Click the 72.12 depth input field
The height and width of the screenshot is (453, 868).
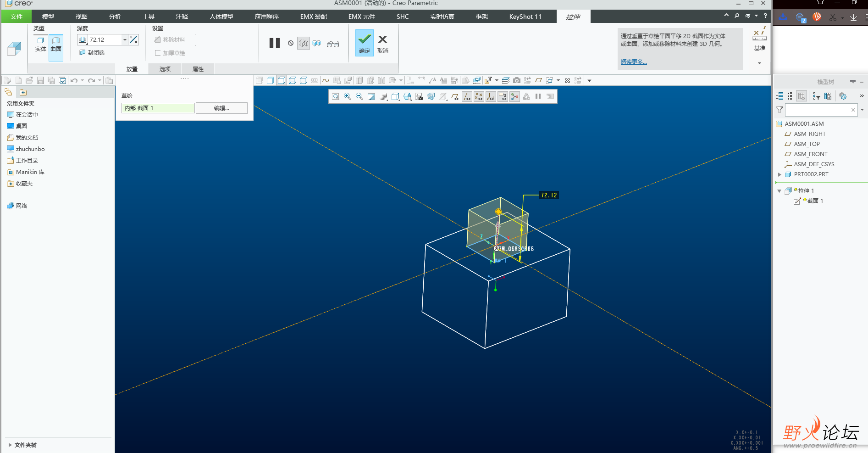[105, 40]
